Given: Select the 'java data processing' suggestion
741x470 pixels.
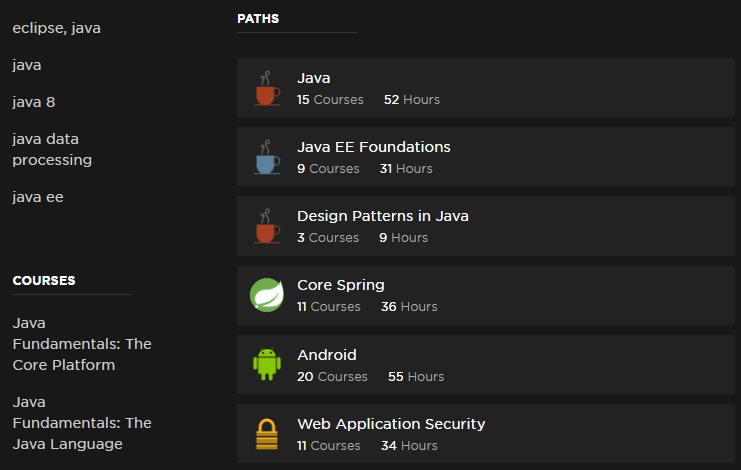Looking at the screenshot, I should pyautogui.click(x=52, y=149).
